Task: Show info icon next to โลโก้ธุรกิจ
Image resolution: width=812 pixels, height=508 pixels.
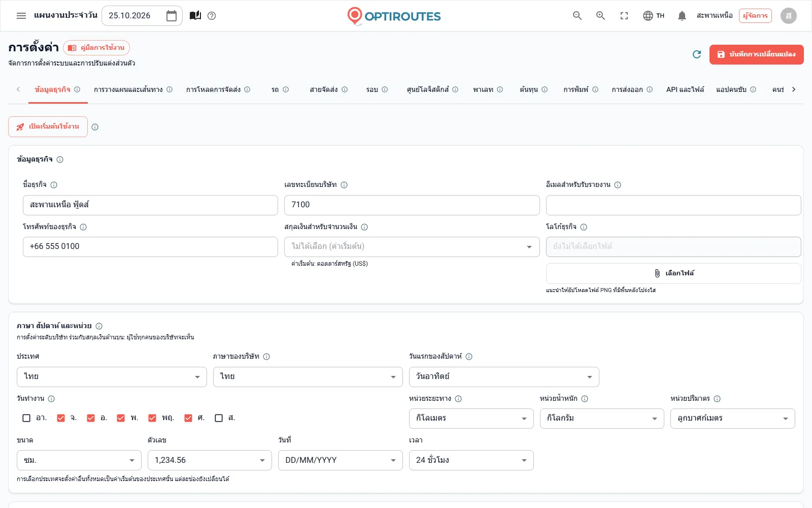Action: (584, 227)
